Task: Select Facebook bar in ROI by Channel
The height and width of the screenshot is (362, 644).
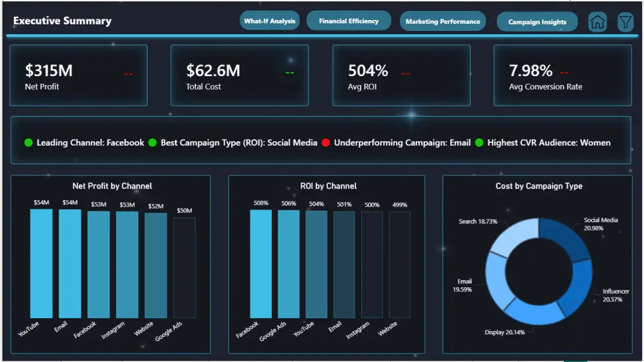Action: [261, 264]
